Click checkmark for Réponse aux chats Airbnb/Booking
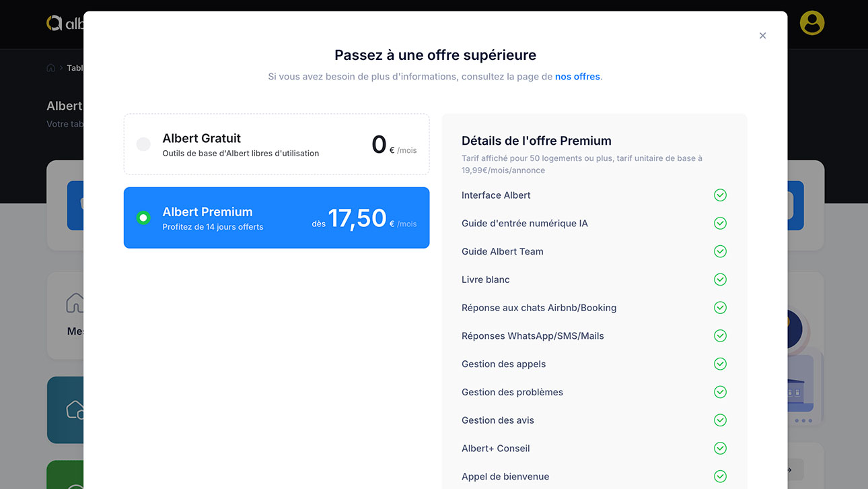The width and height of the screenshot is (868, 489). coord(720,308)
